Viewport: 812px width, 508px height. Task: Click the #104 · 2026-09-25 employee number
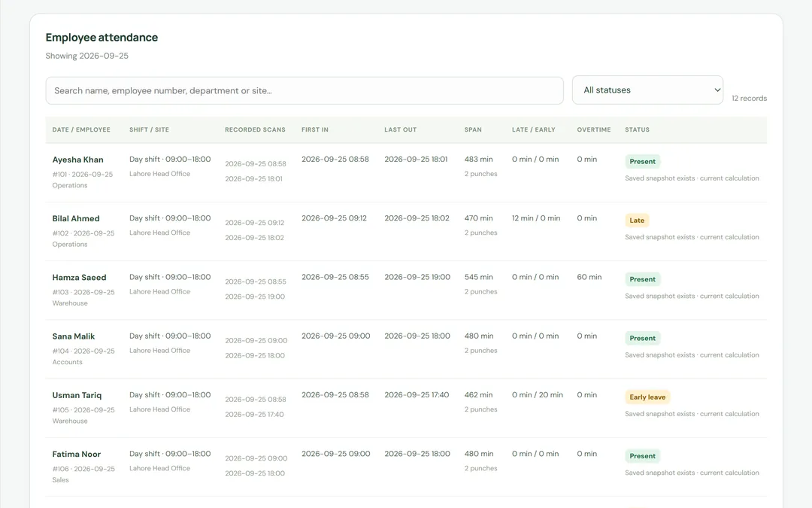click(x=83, y=351)
